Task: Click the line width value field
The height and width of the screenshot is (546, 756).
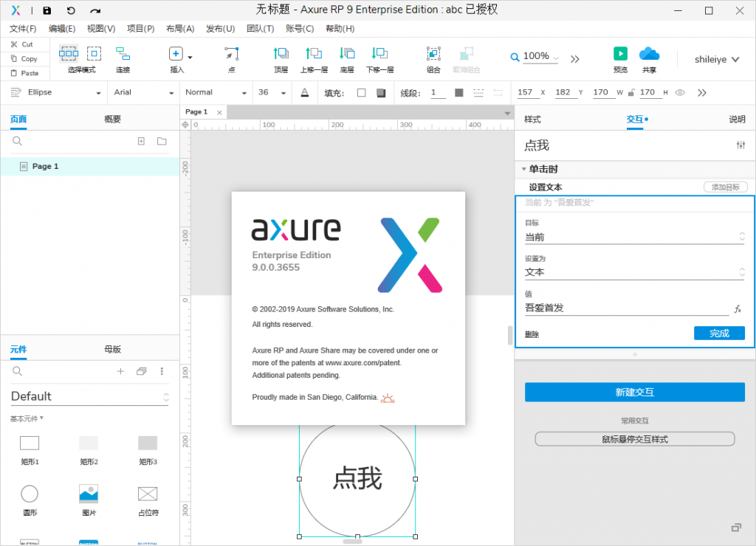Action: click(x=438, y=92)
